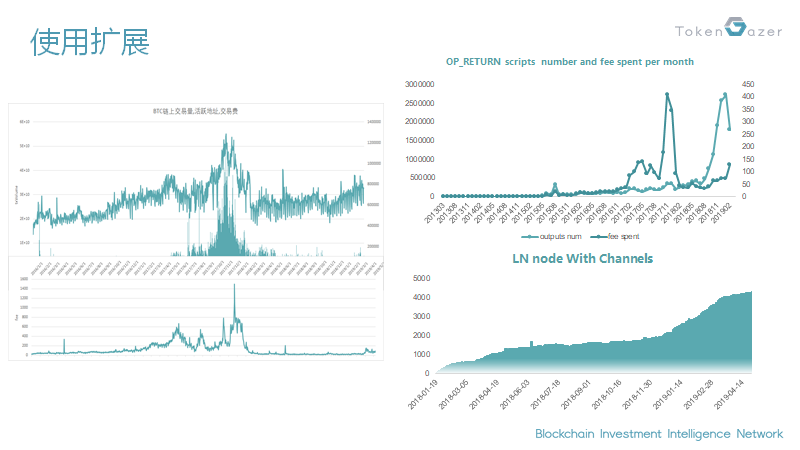Click the 201902 month label
The image size is (800, 450).
[721, 213]
